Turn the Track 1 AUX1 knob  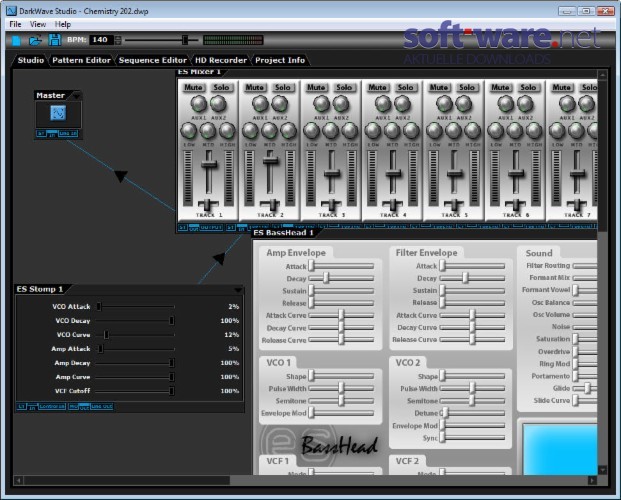click(x=198, y=104)
